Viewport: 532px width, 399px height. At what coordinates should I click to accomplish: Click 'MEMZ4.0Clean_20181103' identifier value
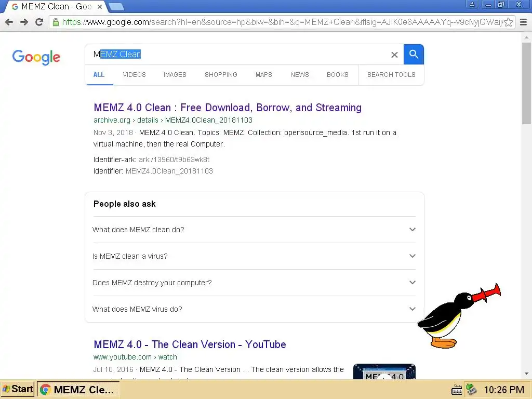(x=169, y=171)
